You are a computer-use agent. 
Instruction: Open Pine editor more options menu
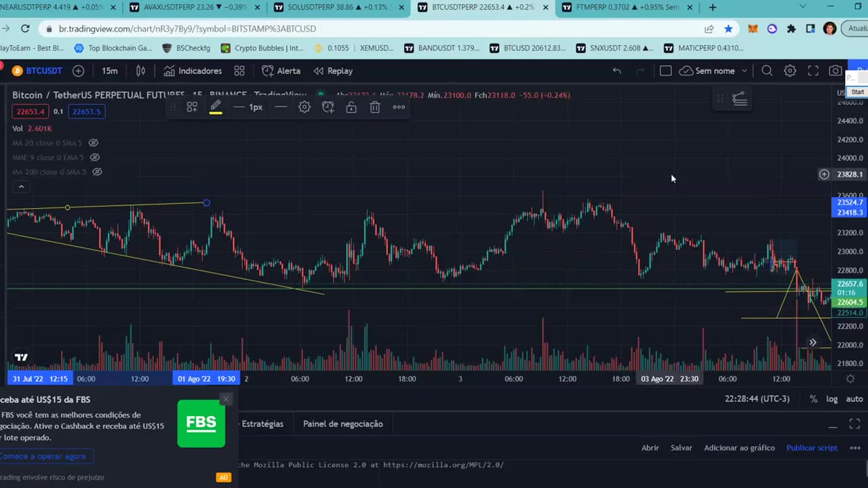click(x=854, y=448)
